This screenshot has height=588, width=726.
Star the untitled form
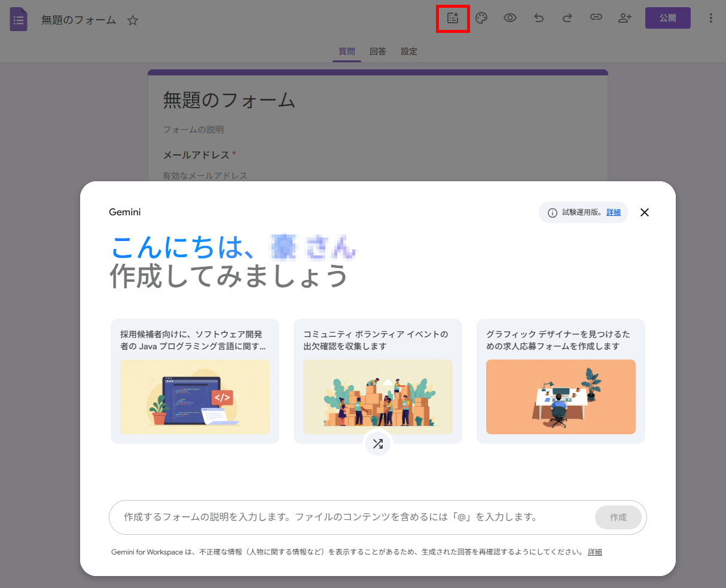(x=133, y=20)
